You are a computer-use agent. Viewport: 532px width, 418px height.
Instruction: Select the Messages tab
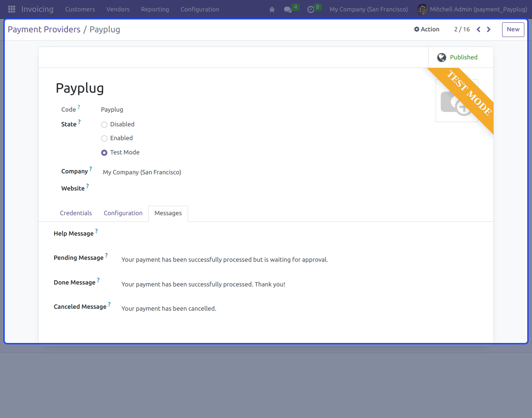(x=168, y=213)
